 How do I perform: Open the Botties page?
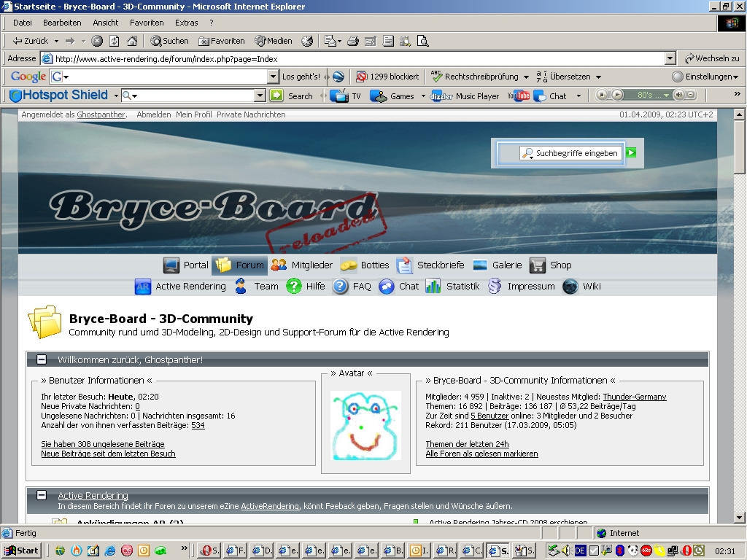365,265
